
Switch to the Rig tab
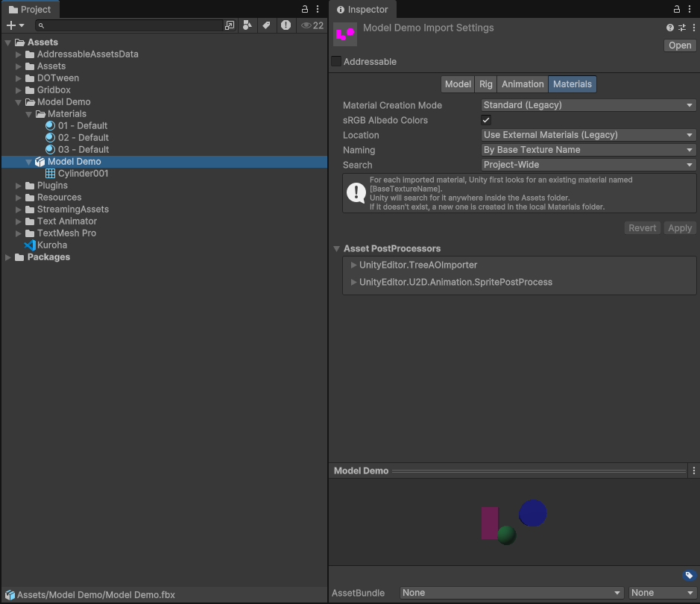coord(485,84)
